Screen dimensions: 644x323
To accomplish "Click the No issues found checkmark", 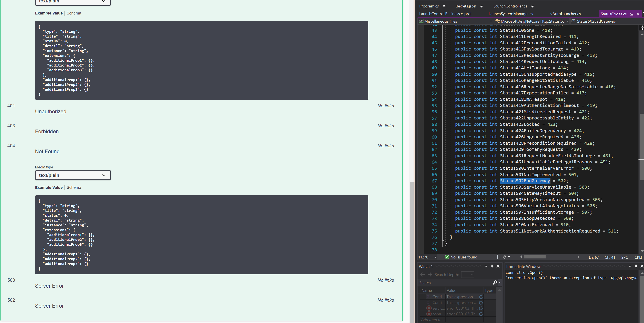I will click(447, 257).
